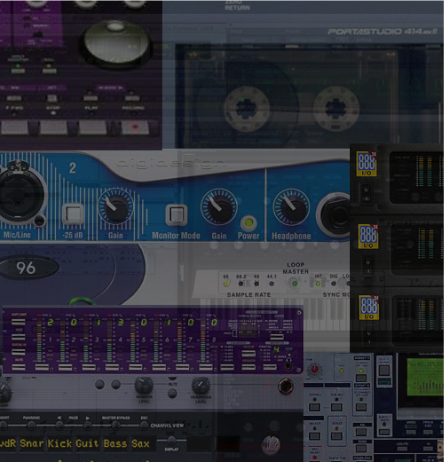This screenshot has width=444, height=462.
Task: Select the 48 sample rate LED
Action: (256, 284)
